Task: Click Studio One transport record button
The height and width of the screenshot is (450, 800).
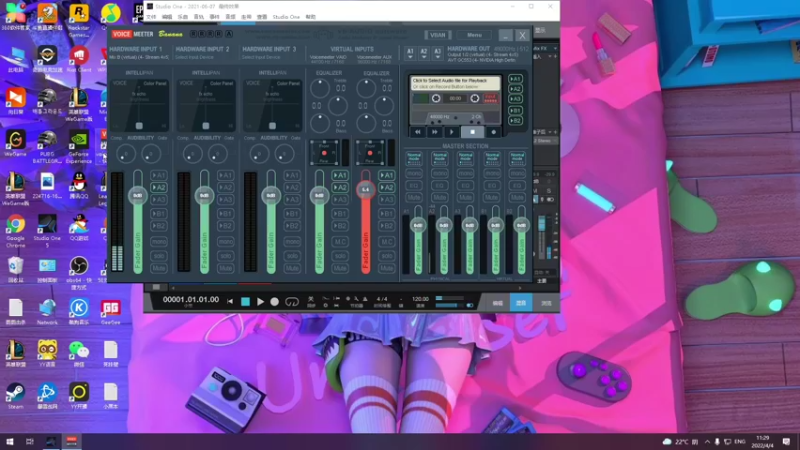Action: click(274, 302)
